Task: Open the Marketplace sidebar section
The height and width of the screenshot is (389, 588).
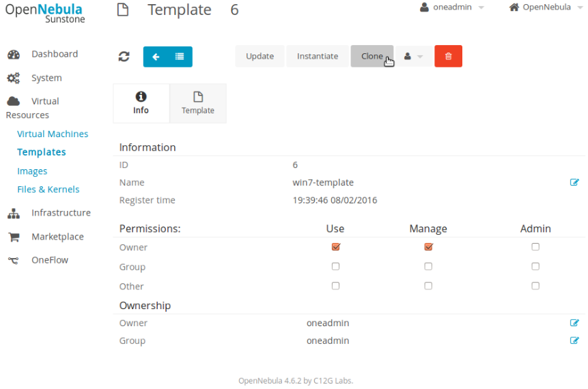Action: tap(57, 237)
